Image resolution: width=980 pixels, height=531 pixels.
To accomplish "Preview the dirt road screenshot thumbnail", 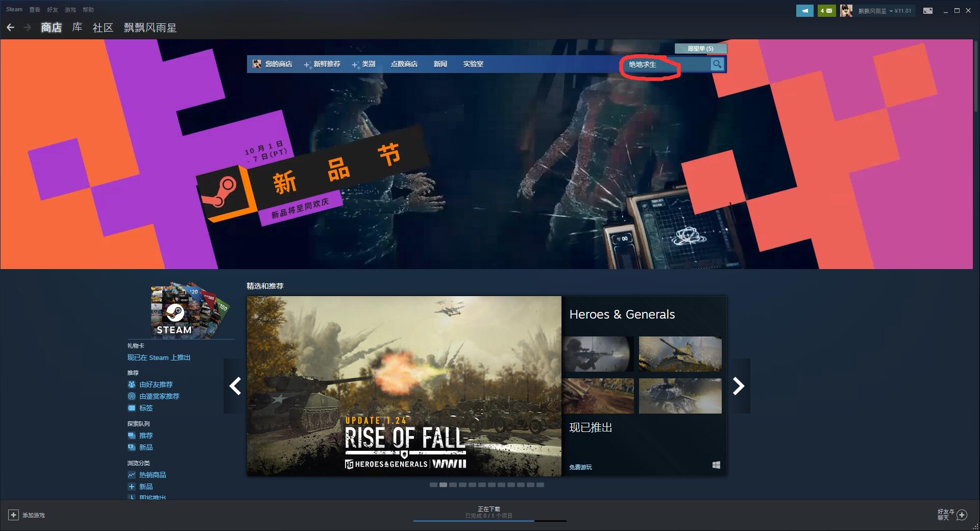I will pos(598,396).
